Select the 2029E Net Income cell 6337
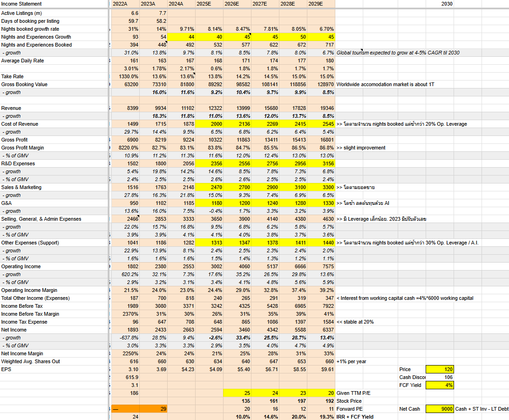The width and height of the screenshot is (509, 420). coord(321,330)
